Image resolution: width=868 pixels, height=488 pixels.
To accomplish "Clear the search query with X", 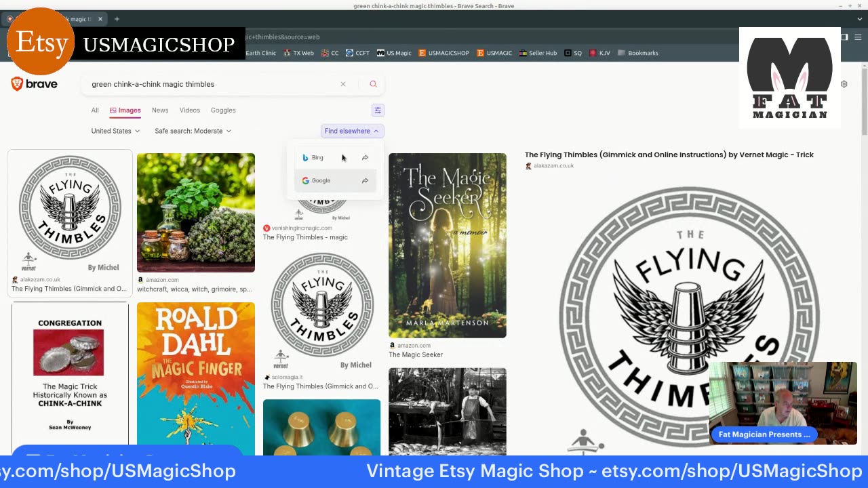I will [343, 84].
